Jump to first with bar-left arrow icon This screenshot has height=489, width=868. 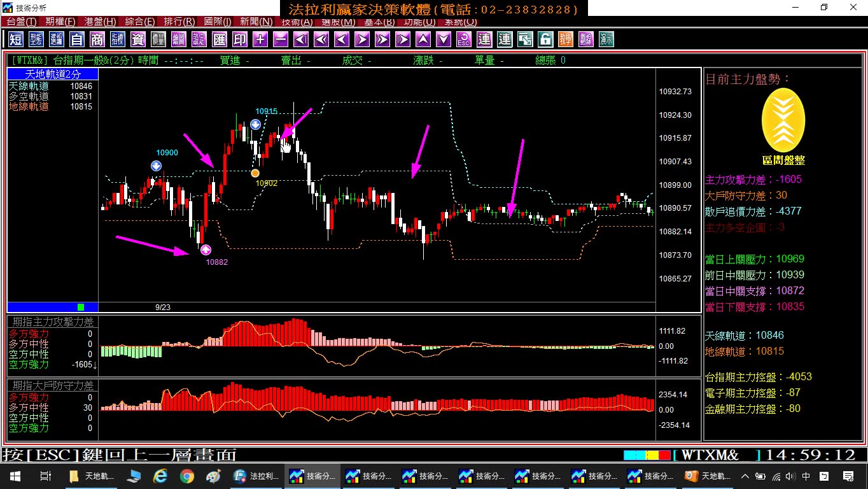coord(301,39)
